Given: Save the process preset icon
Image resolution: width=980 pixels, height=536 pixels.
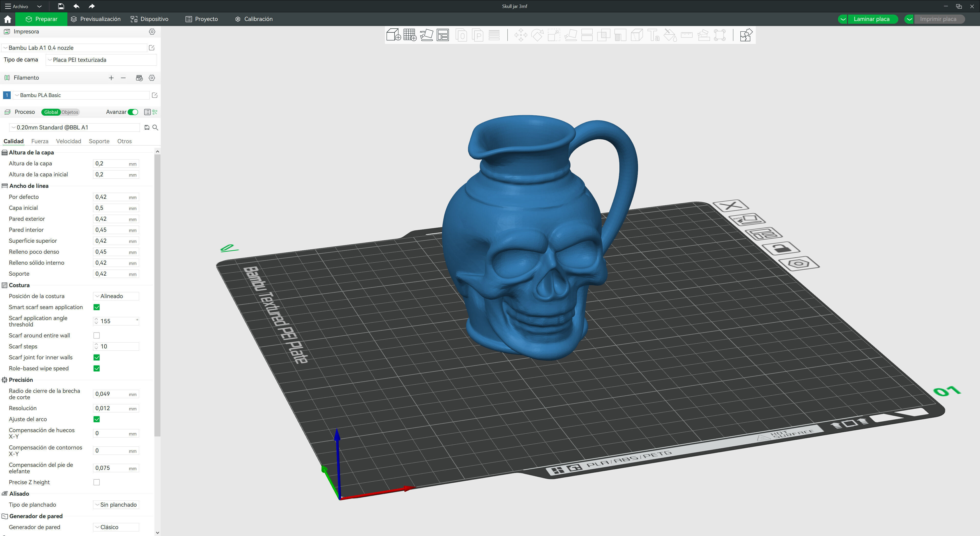Looking at the screenshot, I should 147,127.
